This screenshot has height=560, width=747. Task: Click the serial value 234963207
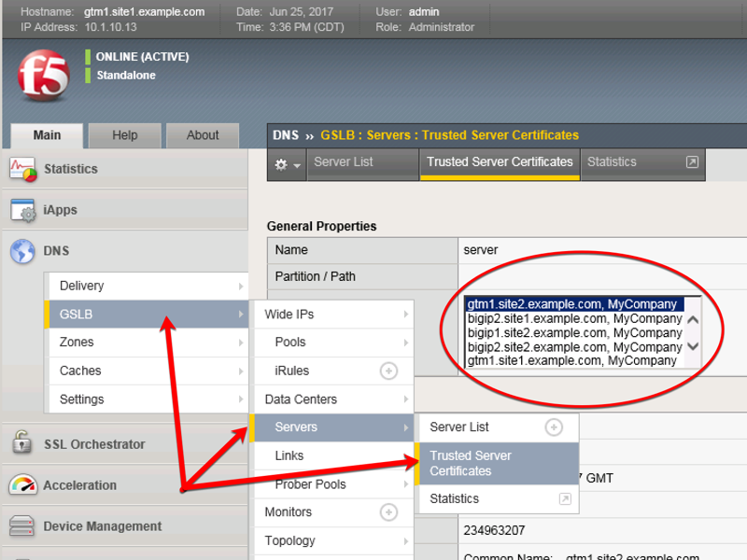point(494,530)
